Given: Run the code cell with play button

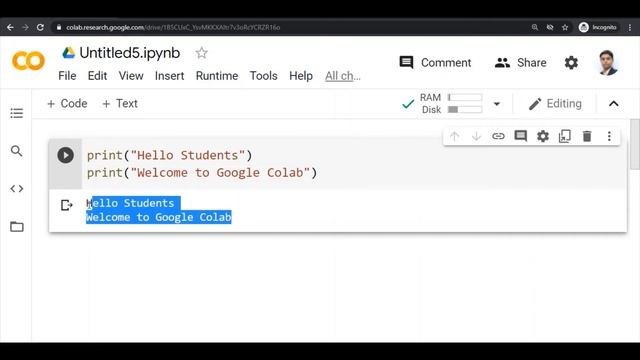Looking at the screenshot, I should coord(65,155).
